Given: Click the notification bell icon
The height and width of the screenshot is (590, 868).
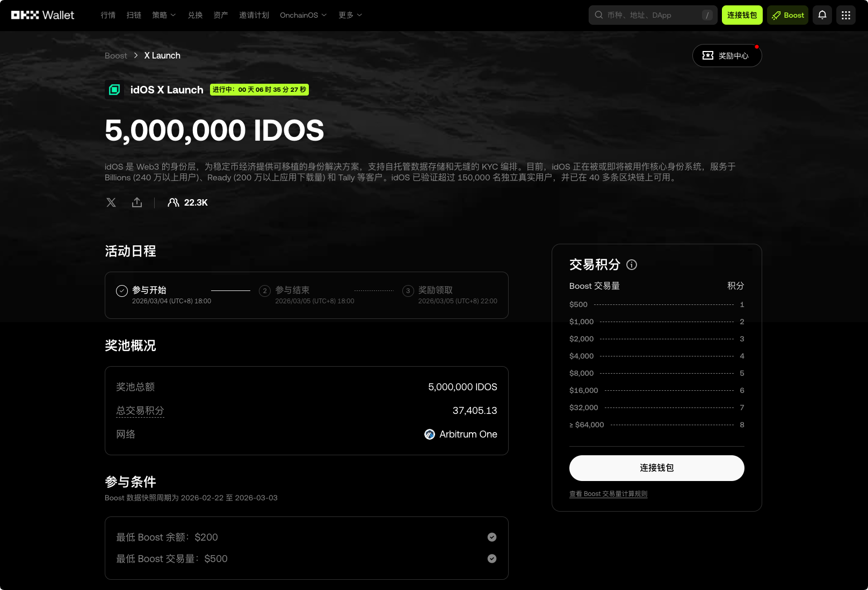Looking at the screenshot, I should tap(822, 15).
